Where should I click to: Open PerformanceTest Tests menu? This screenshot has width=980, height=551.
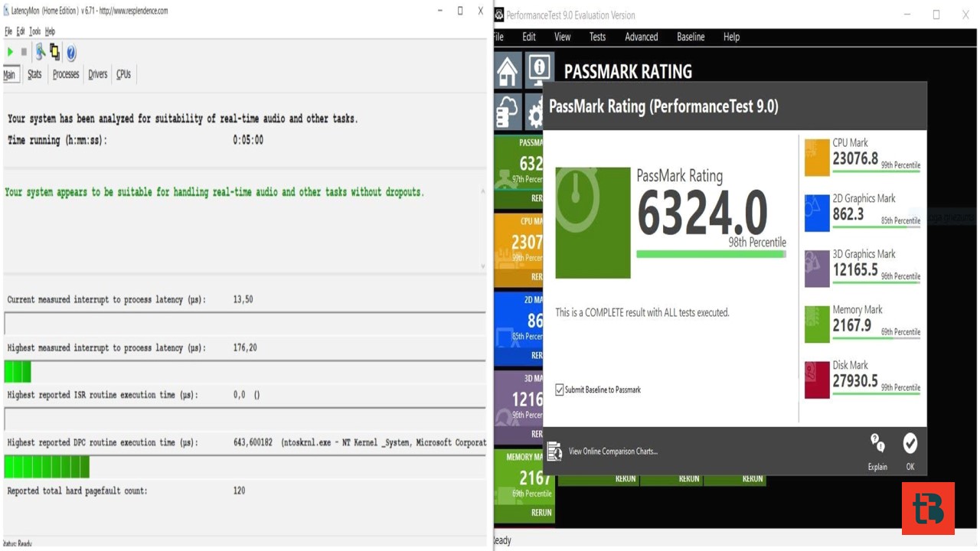(598, 37)
